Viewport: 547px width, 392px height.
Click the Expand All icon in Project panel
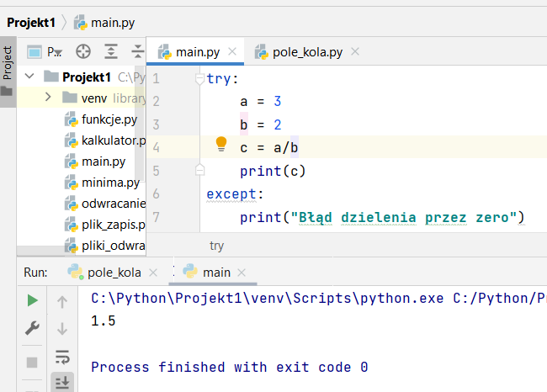pyautogui.click(x=111, y=51)
